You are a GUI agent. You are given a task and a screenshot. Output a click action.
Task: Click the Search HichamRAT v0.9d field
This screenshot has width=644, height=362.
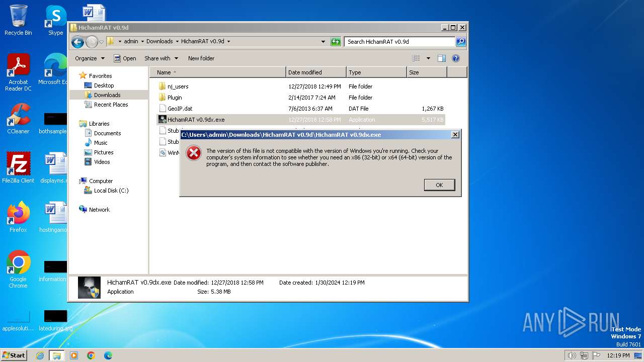pyautogui.click(x=400, y=42)
